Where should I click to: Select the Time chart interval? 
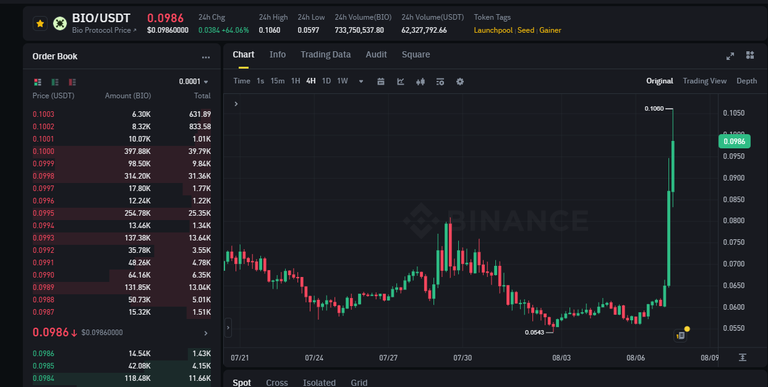(x=241, y=81)
